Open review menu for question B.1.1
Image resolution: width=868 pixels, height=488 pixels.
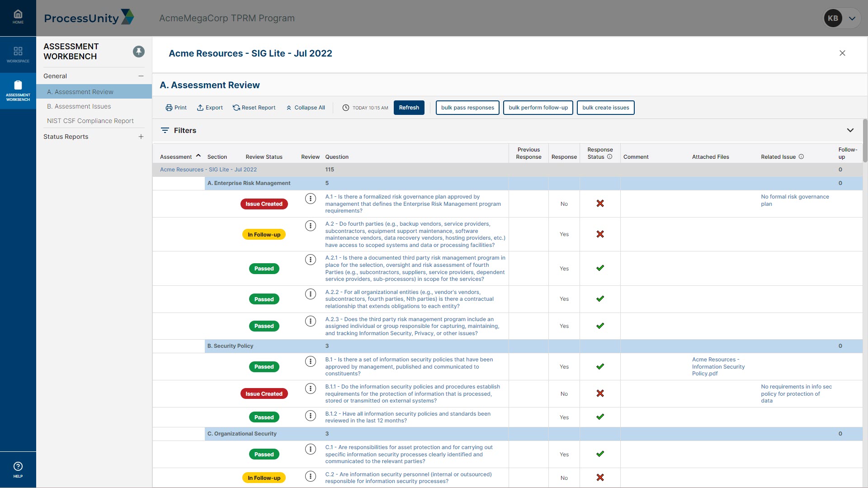click(x=311, y=389)
